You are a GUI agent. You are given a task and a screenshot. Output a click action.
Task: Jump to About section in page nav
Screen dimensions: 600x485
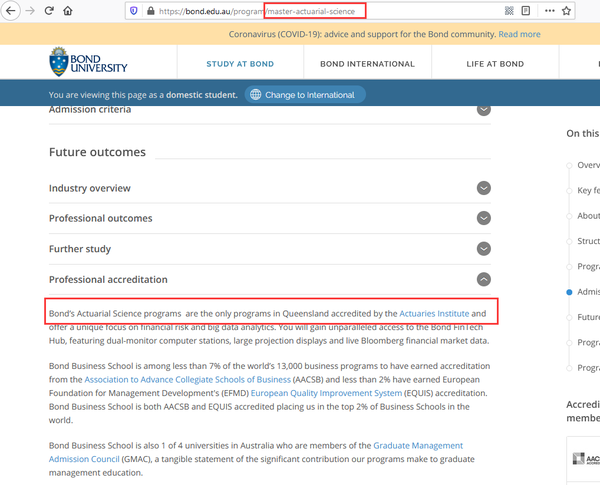pyautogui.click(x=588, y=216)
